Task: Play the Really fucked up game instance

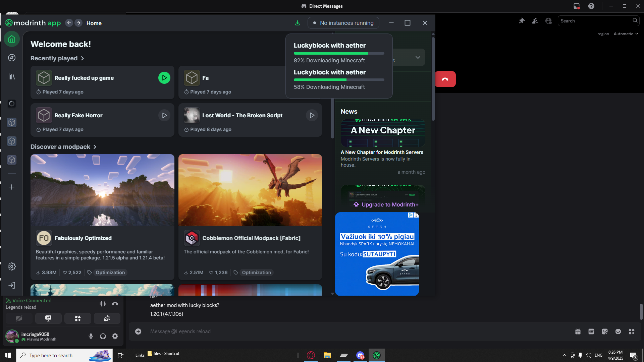Action: tap(164, 78)
